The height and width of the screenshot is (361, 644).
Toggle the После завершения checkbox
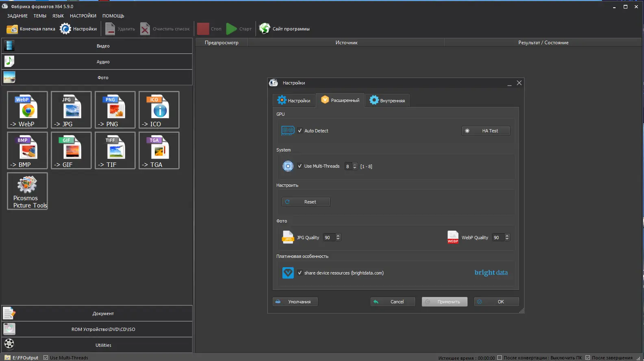tap(588, 358)
